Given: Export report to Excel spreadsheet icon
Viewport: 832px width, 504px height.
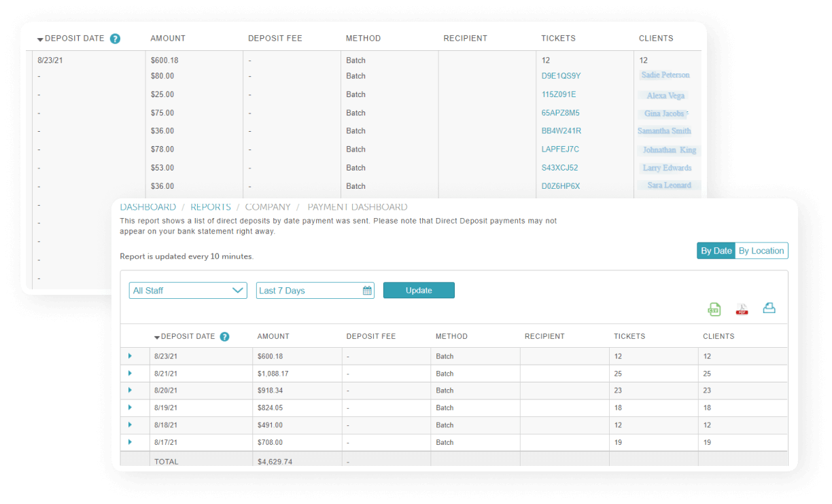Looking at the screenshot, I should 714,309.
